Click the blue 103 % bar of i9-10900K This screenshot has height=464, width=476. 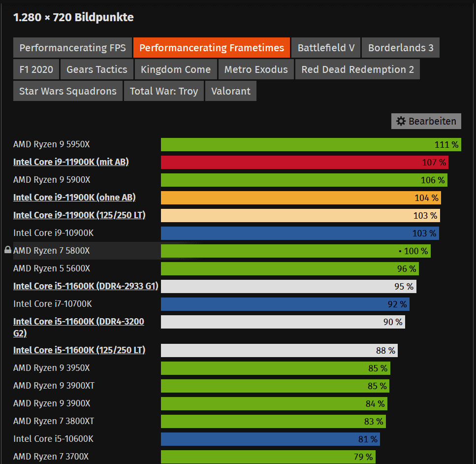point(300,233)
